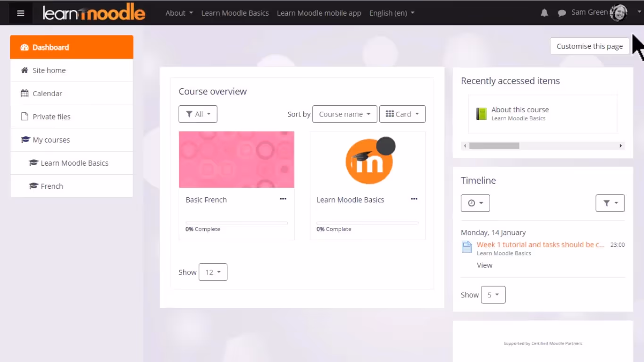Viewport: 644px width, 362px height.
Task: Open notifications bell icon
Action: point(544,13)
